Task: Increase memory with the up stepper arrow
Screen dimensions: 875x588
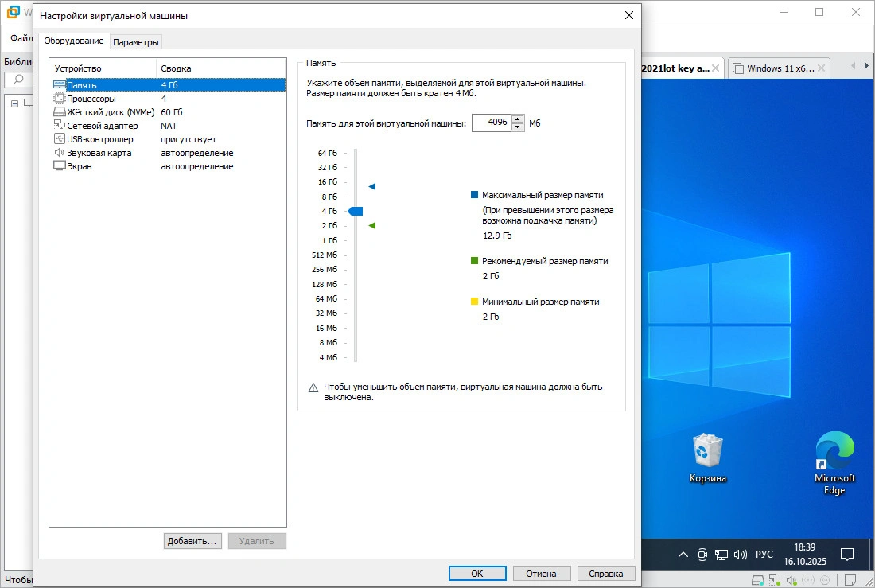Action: coord(517,119)
